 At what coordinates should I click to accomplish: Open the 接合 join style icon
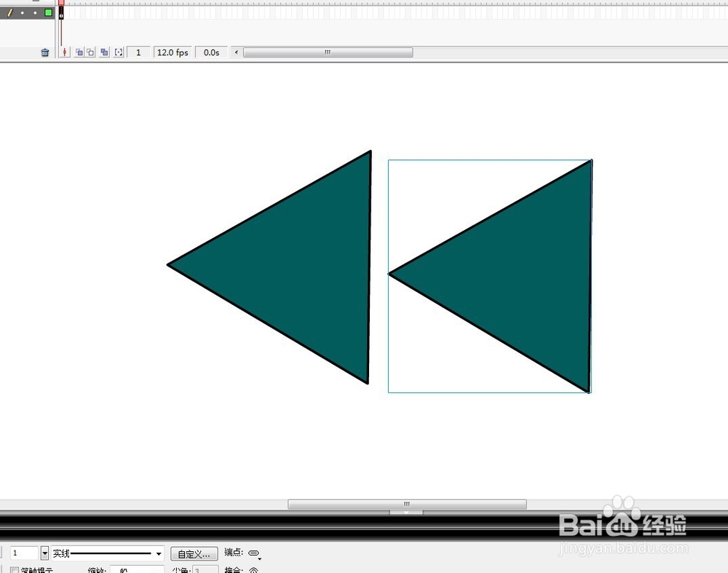pyautogui.click(x=253, y=570)
